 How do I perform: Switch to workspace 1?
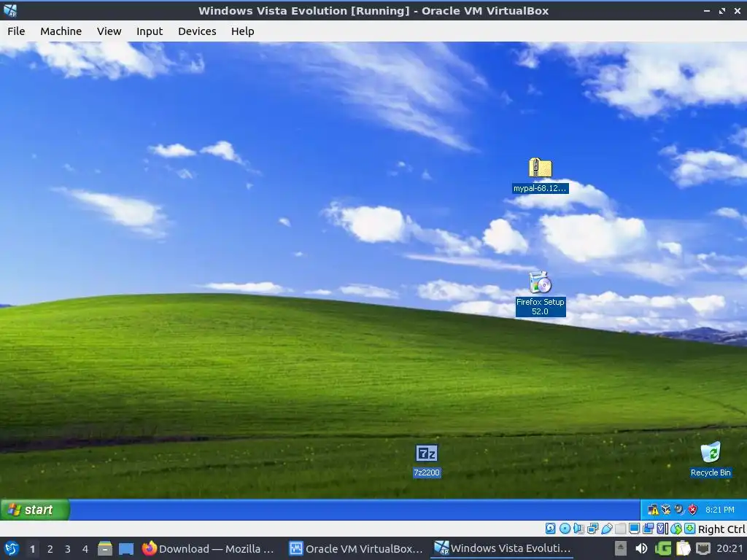click(32, 549)
